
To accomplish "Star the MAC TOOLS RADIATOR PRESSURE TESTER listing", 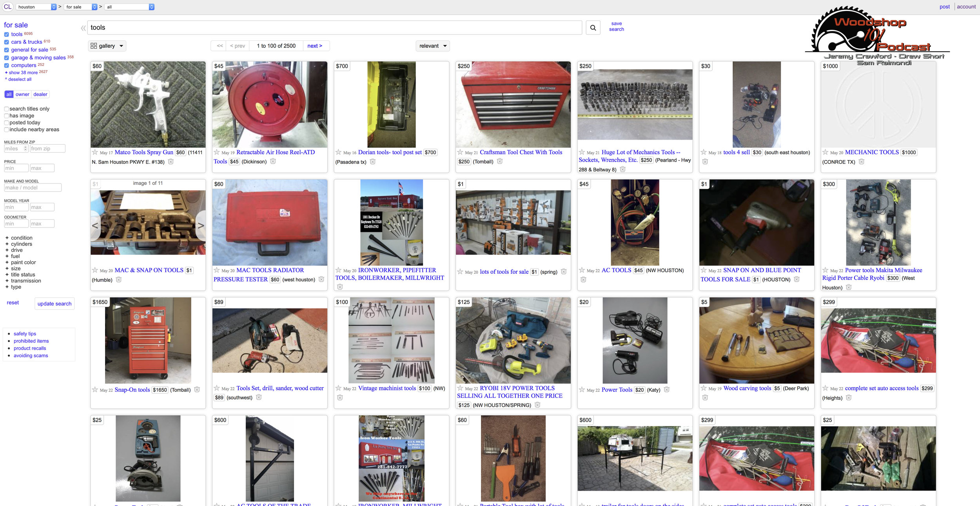I will (x=217, y=270).
